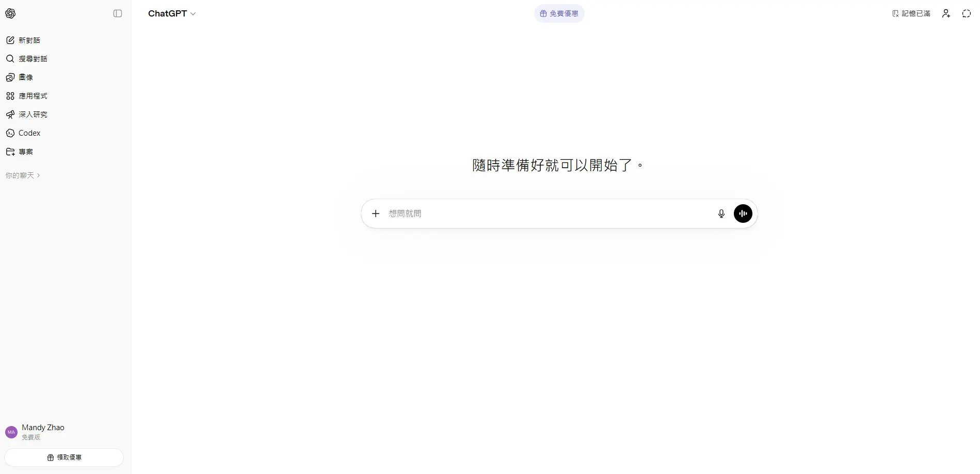Start a temporary chat via dashed circle icon
Viewport: 980px width, 474px height.
point(966,13)
